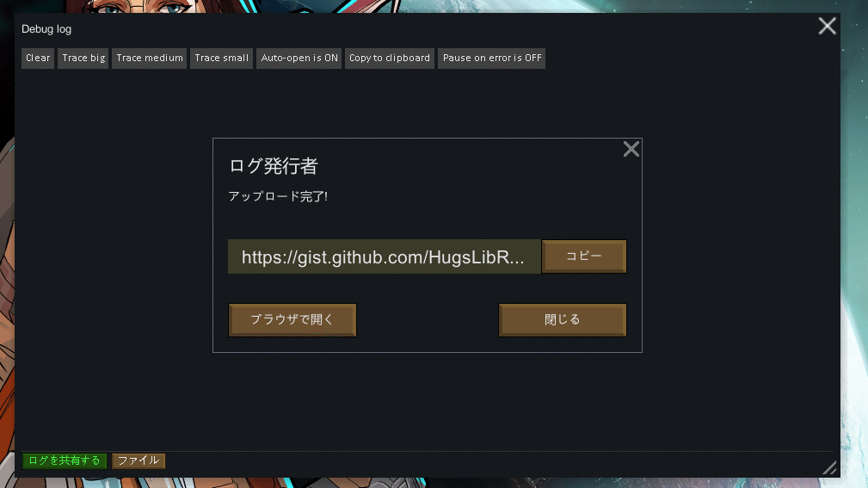Click the gist.github.com URL field
This screenshot has height=488, width=868.
385,256
